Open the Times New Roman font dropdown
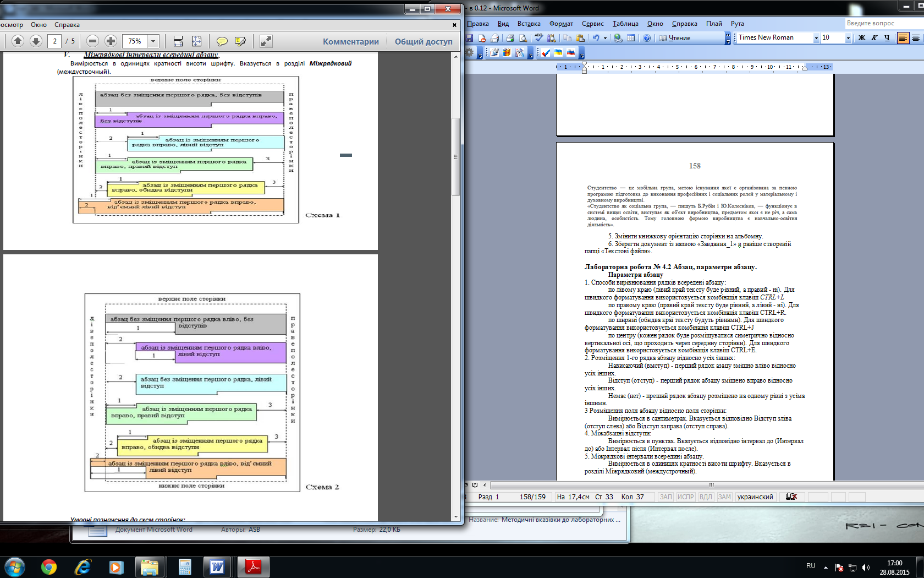Image resolution: width=924 pixels, height=578 pixels. click(x=816, y=38)
